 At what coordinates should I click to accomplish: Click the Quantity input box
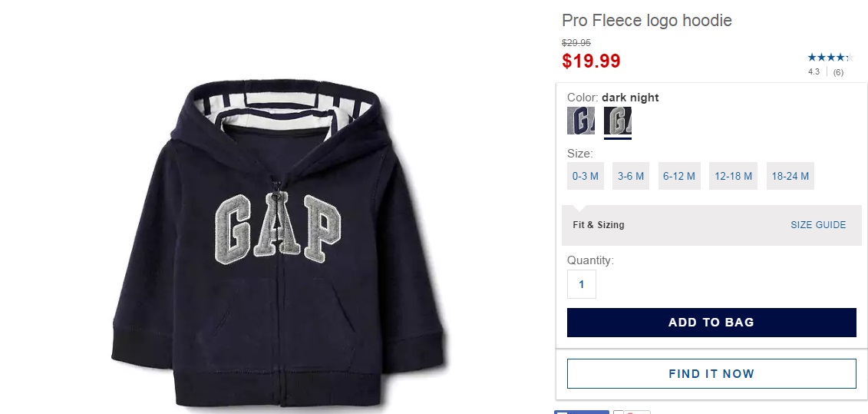point(581,284)
